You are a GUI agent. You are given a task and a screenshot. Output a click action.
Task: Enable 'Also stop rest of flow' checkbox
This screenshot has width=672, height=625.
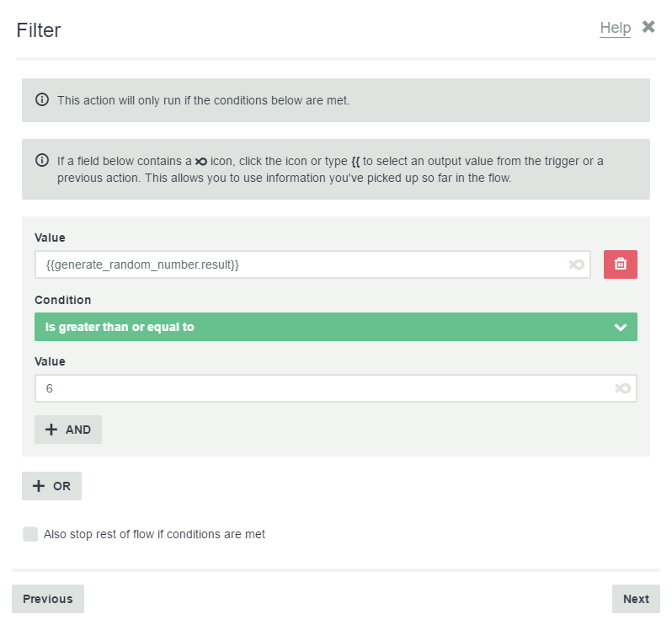point(30,534)
